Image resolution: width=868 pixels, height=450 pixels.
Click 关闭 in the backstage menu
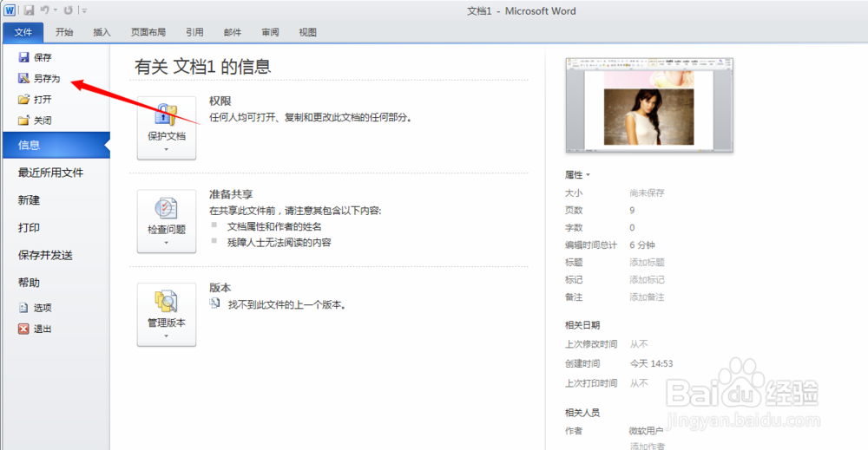[x=36, y=120]
